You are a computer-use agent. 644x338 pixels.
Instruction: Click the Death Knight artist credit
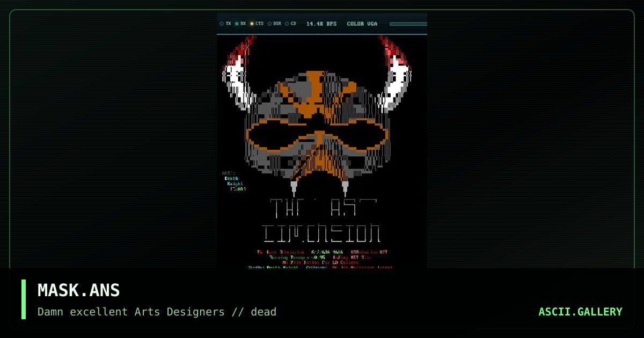(234, 181)
